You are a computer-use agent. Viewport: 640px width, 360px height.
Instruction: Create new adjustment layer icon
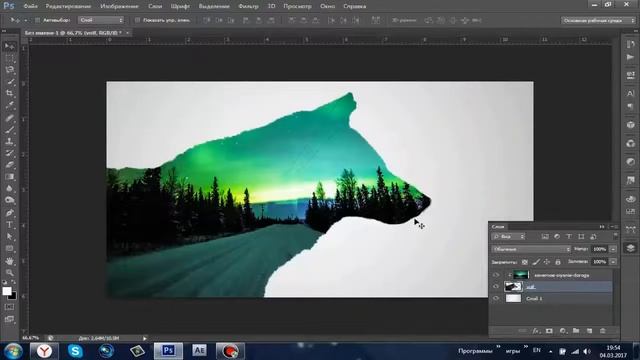pos(563,331)
